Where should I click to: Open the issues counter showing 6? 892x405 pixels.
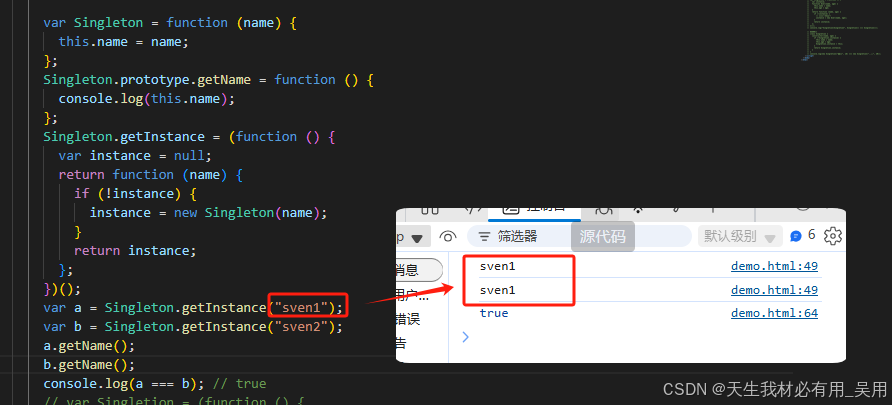(803, 235)
